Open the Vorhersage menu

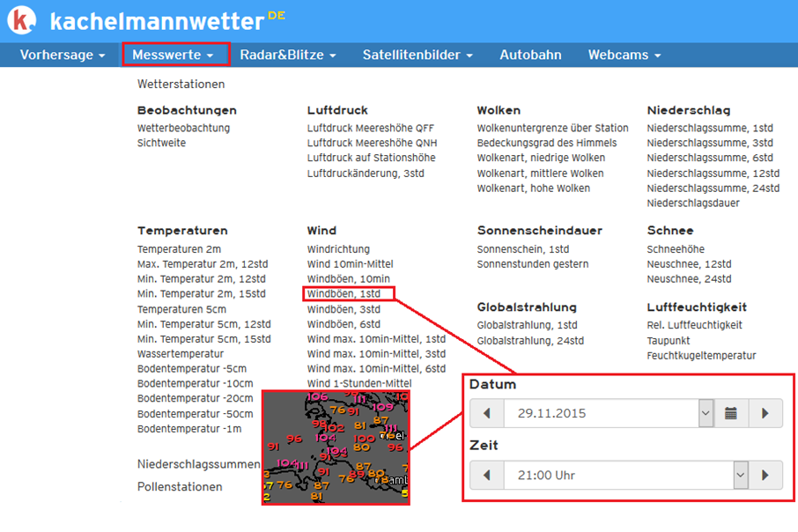click(x=63, y=55)
